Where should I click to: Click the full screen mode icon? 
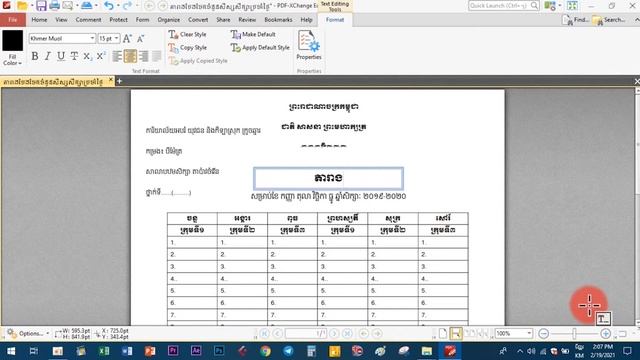(572, 6)
